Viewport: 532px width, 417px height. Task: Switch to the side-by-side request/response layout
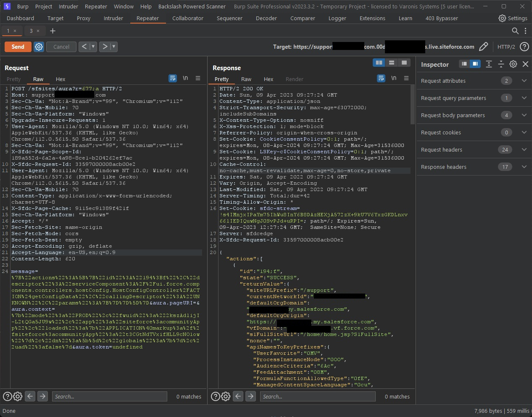(379, 63)
